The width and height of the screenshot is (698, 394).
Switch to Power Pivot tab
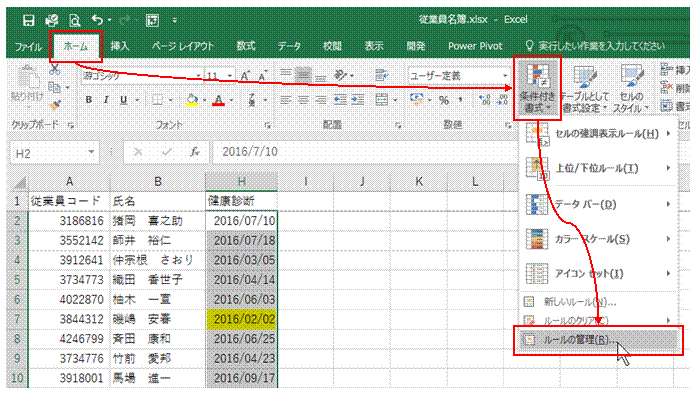[x=475, y=46]
